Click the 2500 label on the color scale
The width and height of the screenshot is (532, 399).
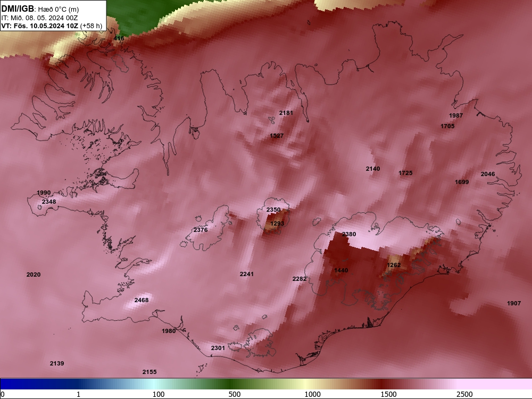pyautogui.click(x=464, y=394)
